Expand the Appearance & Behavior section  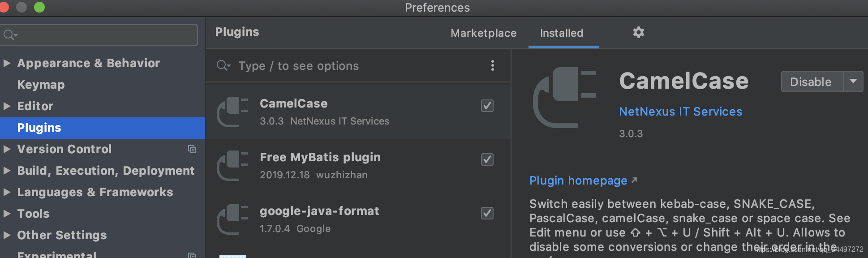pos(7,63)
